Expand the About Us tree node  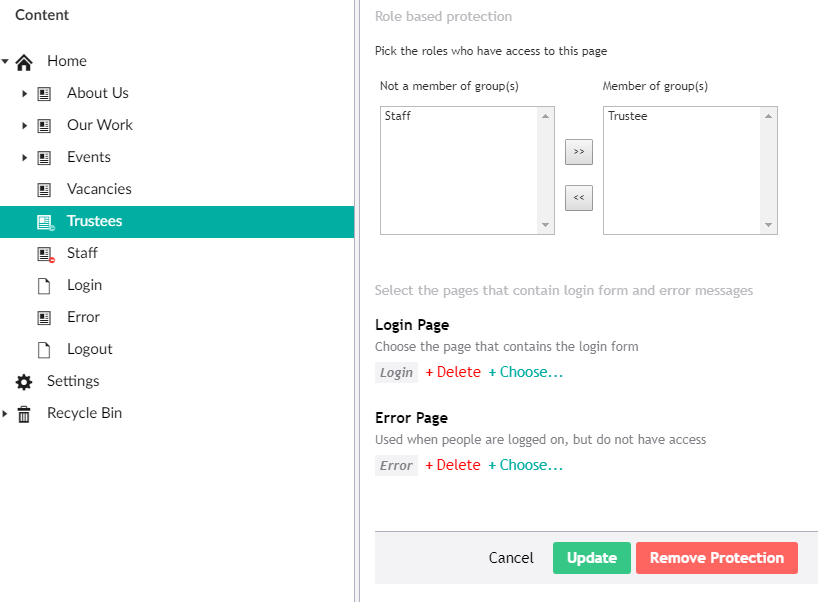[24, 94]
